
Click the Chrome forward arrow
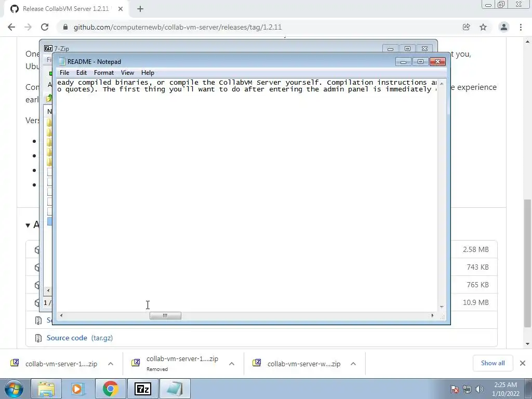[x=28, y=27]
